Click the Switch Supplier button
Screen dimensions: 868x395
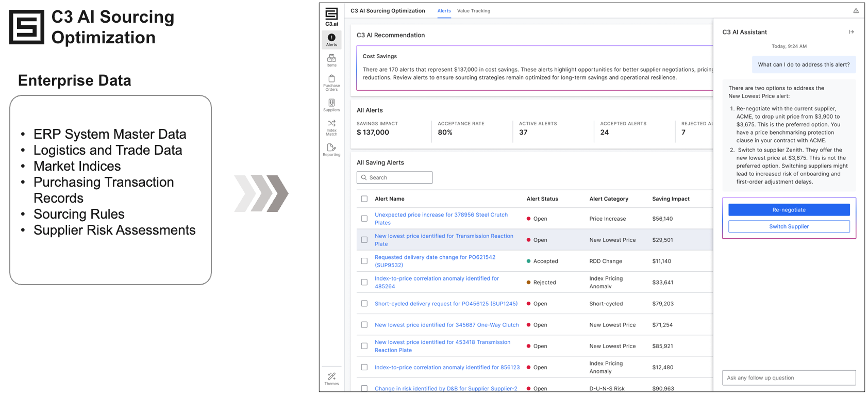point(789,226)
